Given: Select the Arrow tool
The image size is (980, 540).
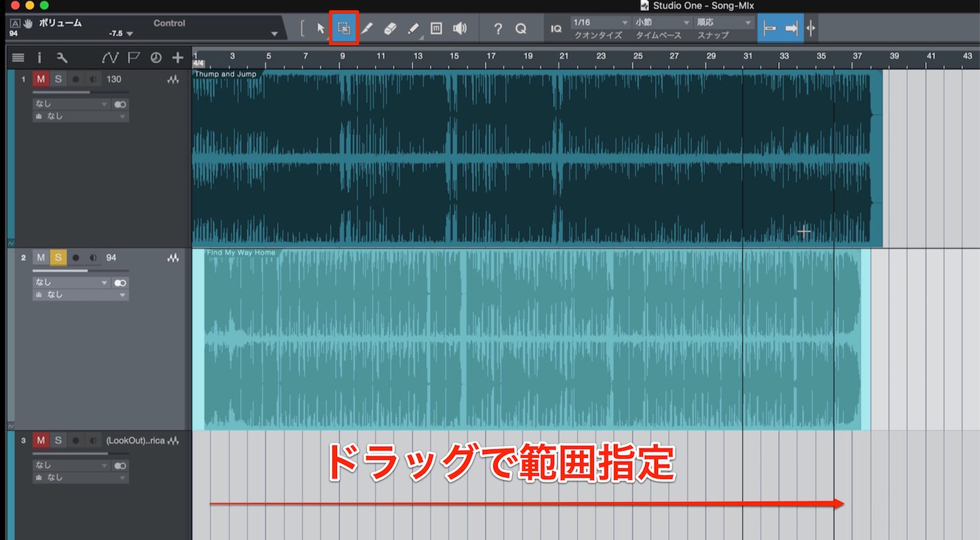Looking at the screenshot, I should pyautogui.click(x=321, y=28).
